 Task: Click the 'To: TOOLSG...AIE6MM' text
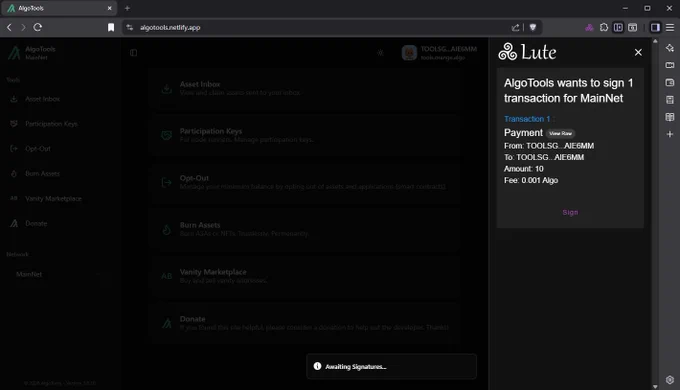[544, 157]
